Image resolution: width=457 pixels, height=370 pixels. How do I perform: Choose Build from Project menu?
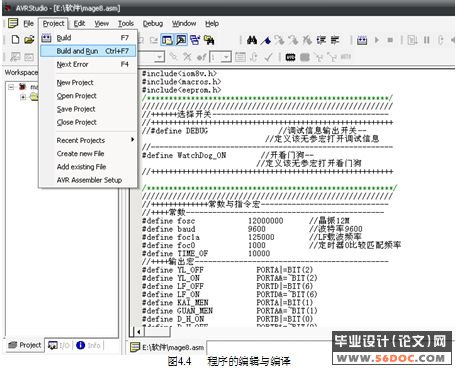(88, 38)
